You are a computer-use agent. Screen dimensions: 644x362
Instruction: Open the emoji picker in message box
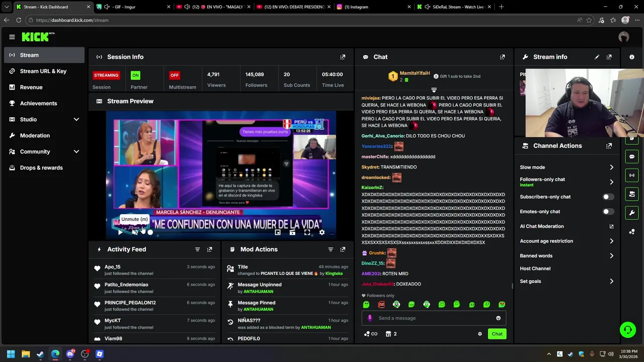[x=499, y=318]
